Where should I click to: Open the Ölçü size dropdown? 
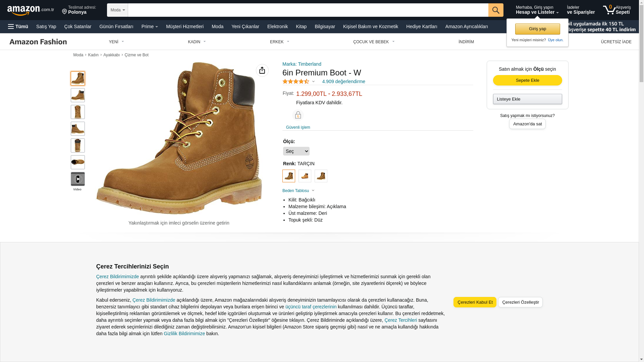tap(296, 151)
